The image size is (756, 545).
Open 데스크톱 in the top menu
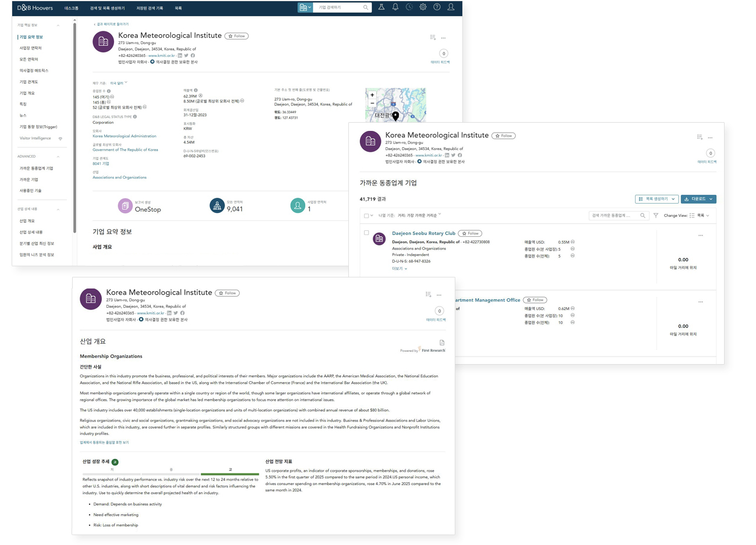click(72, 8)
